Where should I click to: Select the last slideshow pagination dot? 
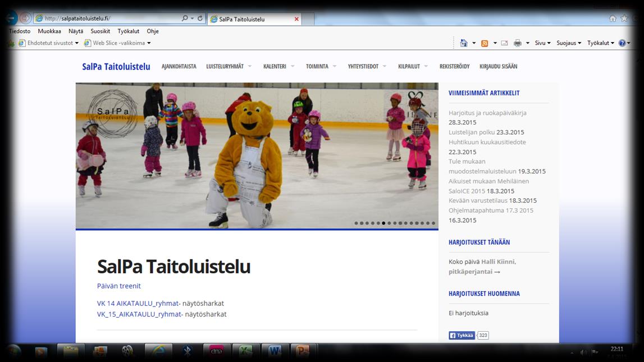point(433,223)
